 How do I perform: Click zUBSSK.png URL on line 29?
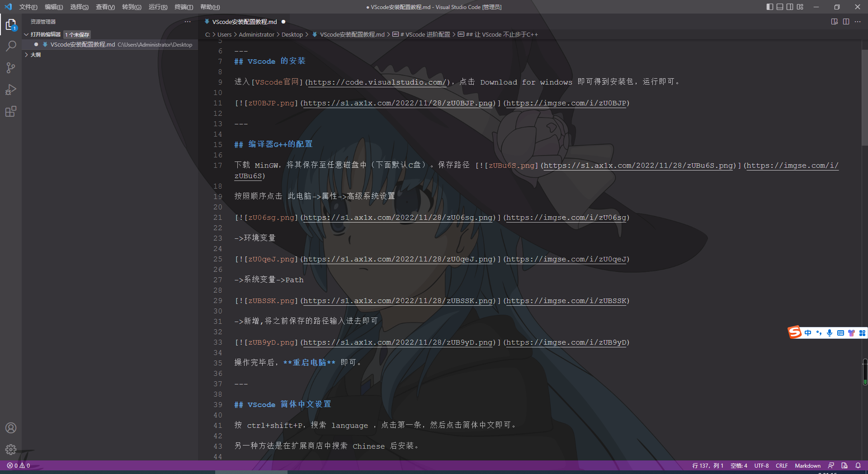(398, 301)
